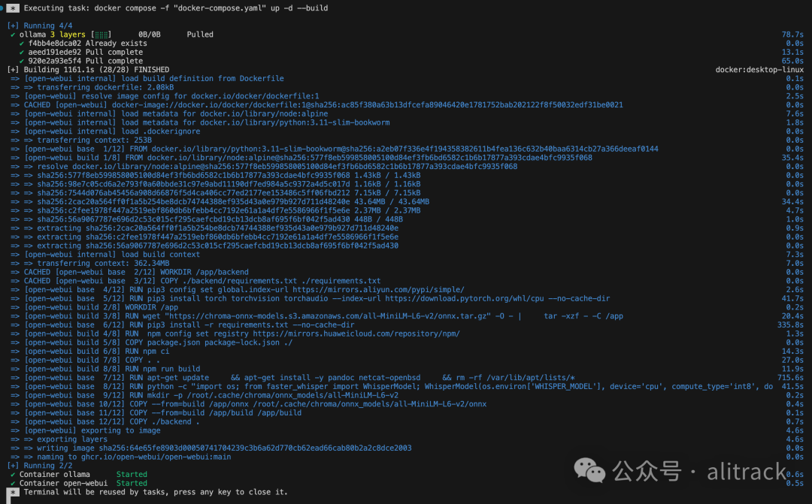The image size is (812, 504).
Task: Click the "2.37MB / 2.37MB" download line
Action: tap(216, 210)
